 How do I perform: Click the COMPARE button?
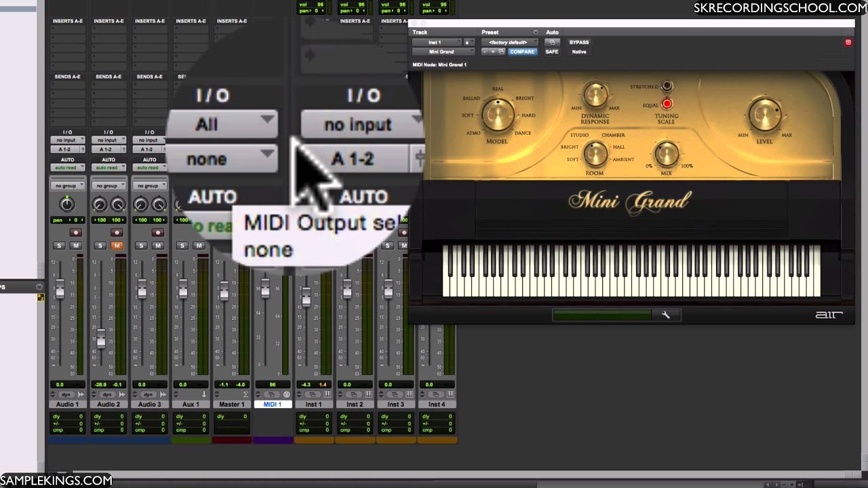522,52
